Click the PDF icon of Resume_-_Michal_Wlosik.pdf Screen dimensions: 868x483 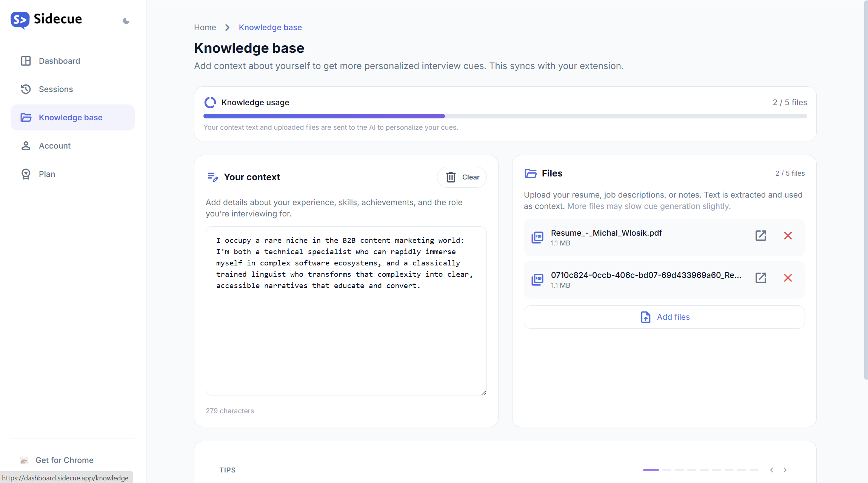[537, 237]
